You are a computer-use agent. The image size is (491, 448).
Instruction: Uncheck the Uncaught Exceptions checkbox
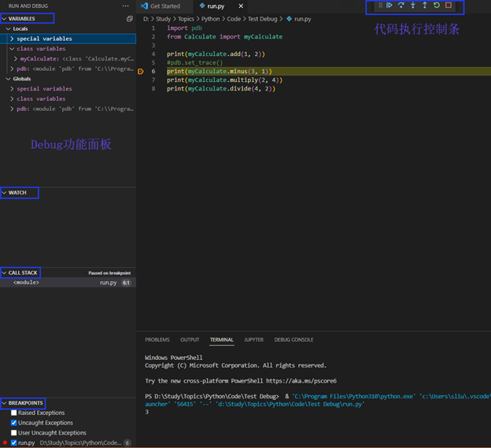pyautogui.click(x=14, y=423)
